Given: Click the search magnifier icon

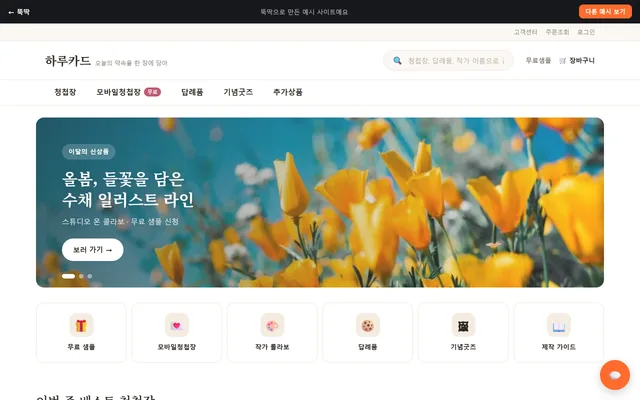Looking at the screenshot, I should [397, 61].
